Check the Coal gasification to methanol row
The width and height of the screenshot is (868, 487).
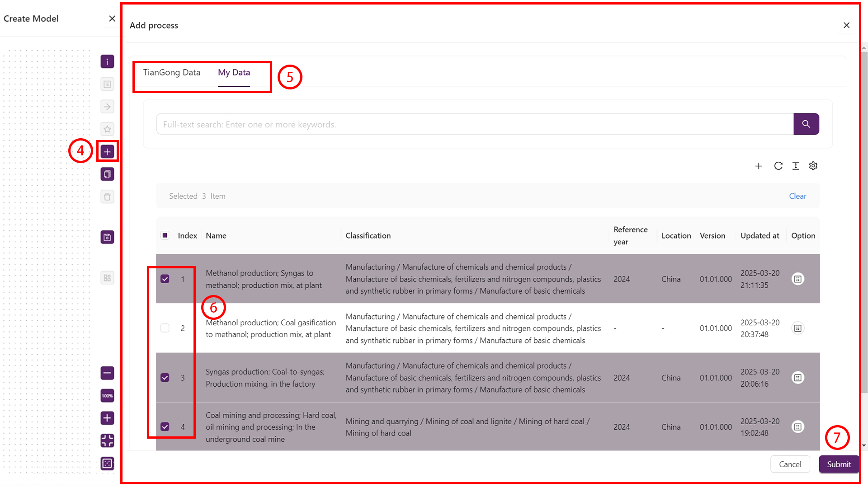pos(165,328)
